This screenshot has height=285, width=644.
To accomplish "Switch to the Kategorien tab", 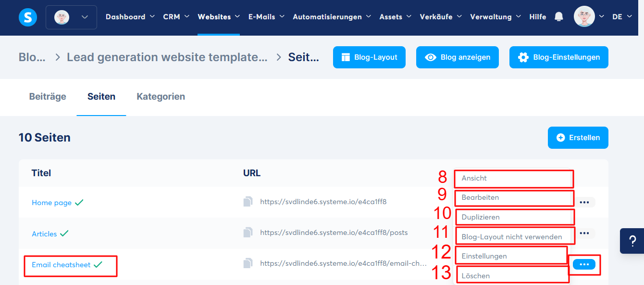I will pyautogui.click(x=161, y=97).
